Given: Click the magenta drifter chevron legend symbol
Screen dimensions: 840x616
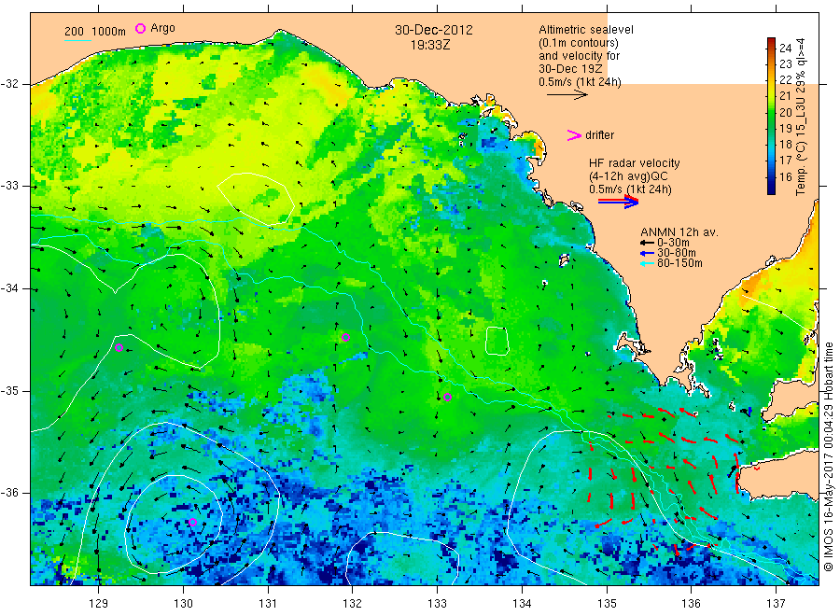Looking at the screenshot, I should [574, 135].
